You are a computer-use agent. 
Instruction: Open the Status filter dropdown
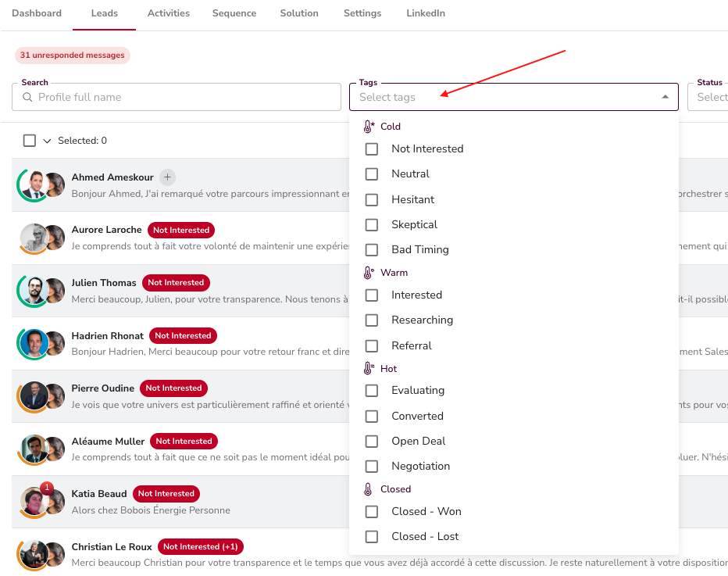[708, 97]
